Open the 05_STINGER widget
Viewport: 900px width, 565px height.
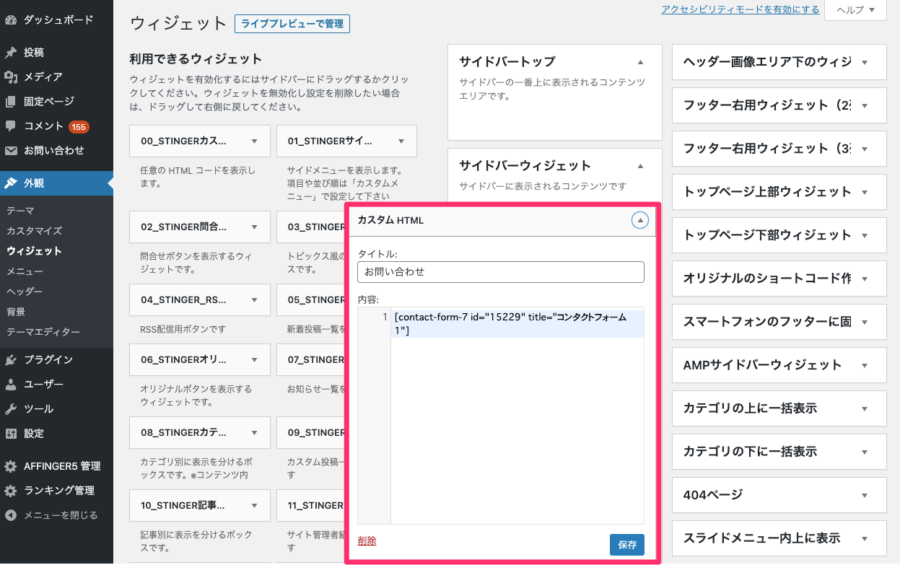point(311,300)
